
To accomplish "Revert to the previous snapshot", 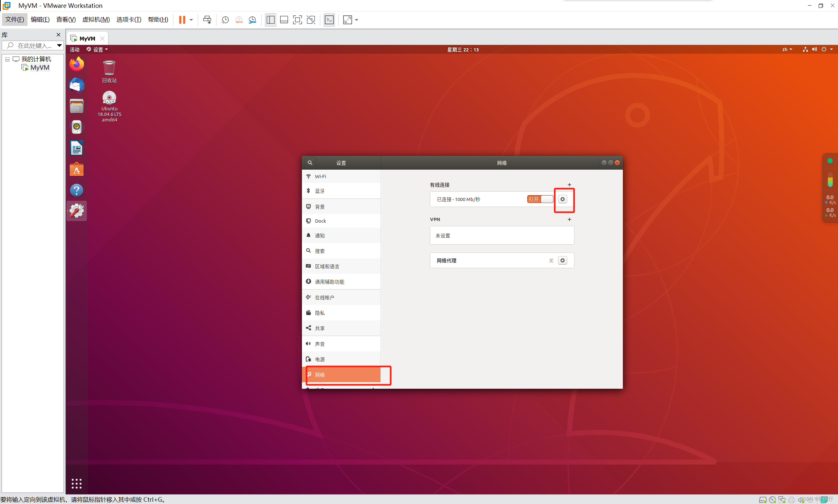I will click(239, 20).
